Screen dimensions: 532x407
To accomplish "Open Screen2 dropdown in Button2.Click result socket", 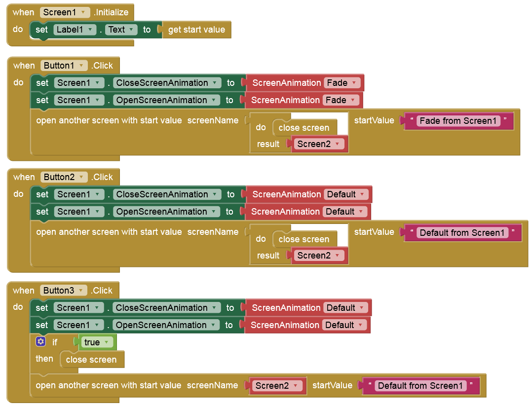I will click(x=318, y=256).
